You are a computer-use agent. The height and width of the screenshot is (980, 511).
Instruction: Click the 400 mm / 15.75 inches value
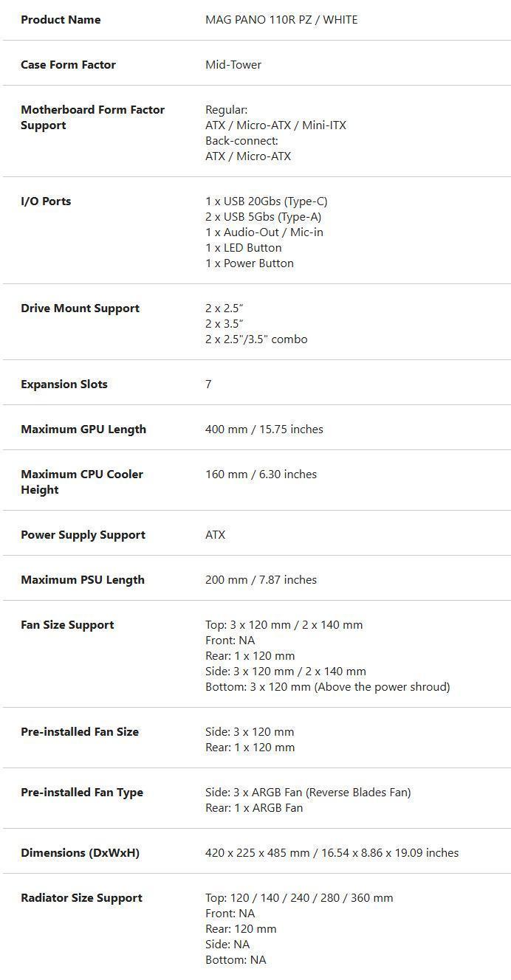click(264, 429)
